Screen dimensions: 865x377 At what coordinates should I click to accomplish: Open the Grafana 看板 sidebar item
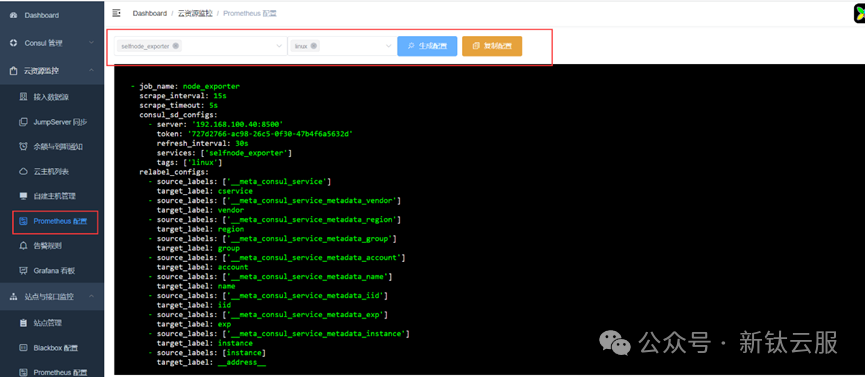(x=52, y=270)
